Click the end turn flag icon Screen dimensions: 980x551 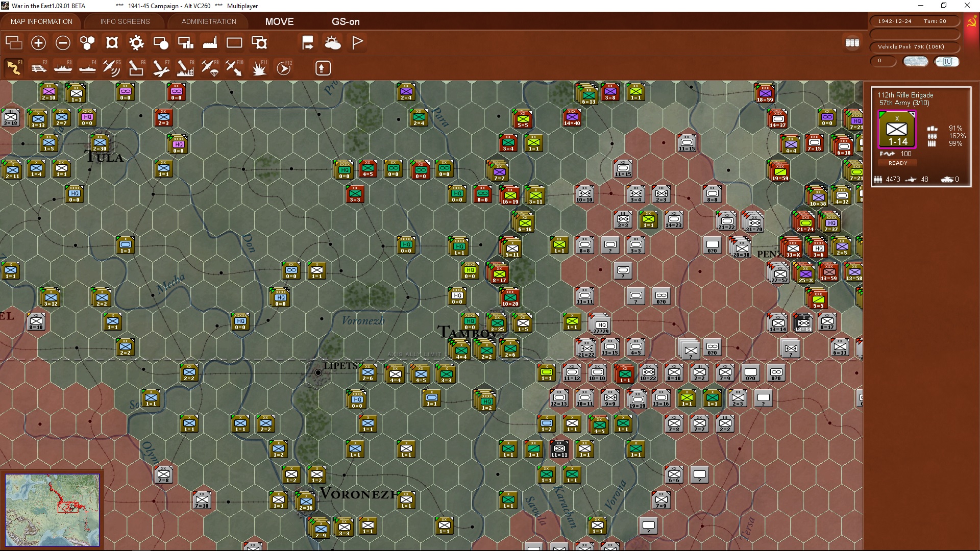[357, 43]
